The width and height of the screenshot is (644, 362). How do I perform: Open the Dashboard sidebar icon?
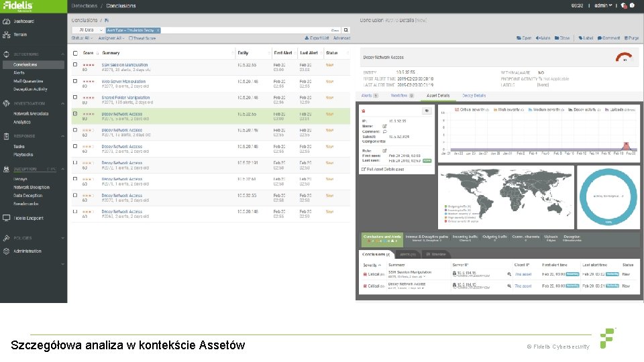point(6,21)
